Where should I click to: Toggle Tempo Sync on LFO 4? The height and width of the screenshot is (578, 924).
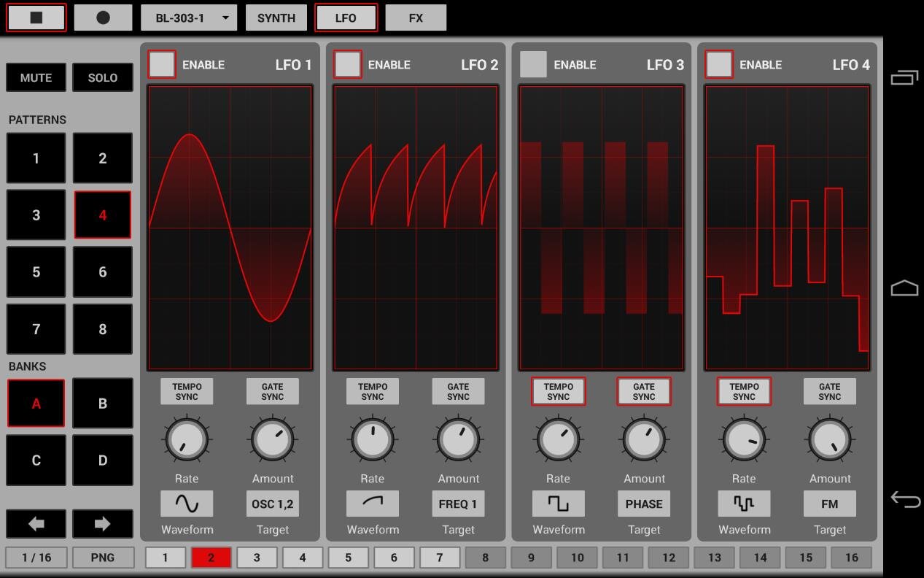coord(744,392)
